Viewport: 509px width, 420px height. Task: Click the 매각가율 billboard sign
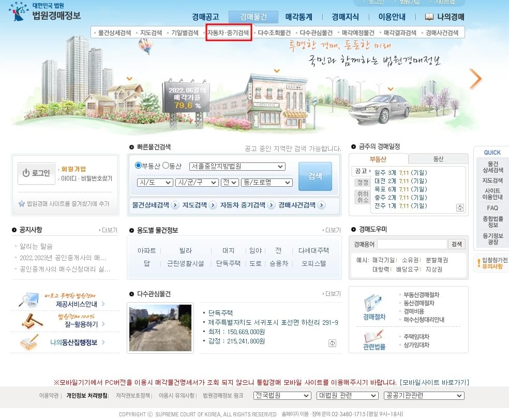(x=186, y=96)
